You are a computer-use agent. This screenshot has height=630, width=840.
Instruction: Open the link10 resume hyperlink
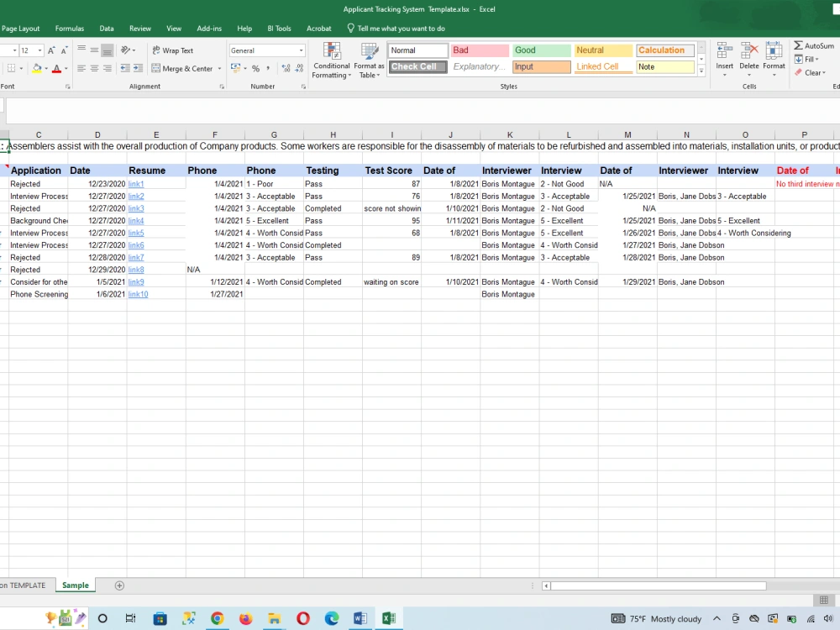138,294
